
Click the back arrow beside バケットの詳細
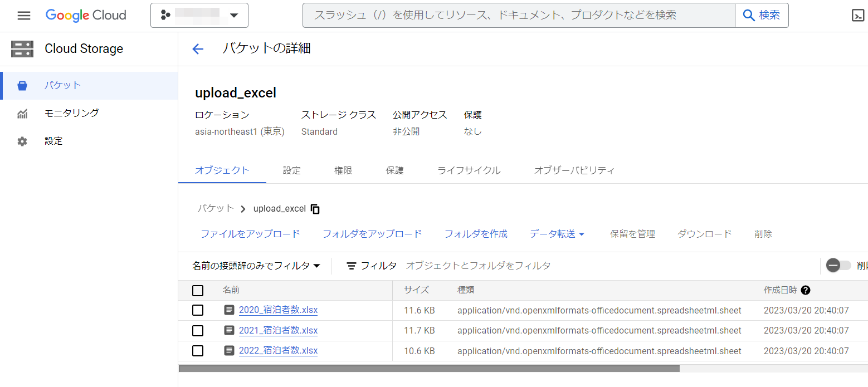[x=198, y=49]
